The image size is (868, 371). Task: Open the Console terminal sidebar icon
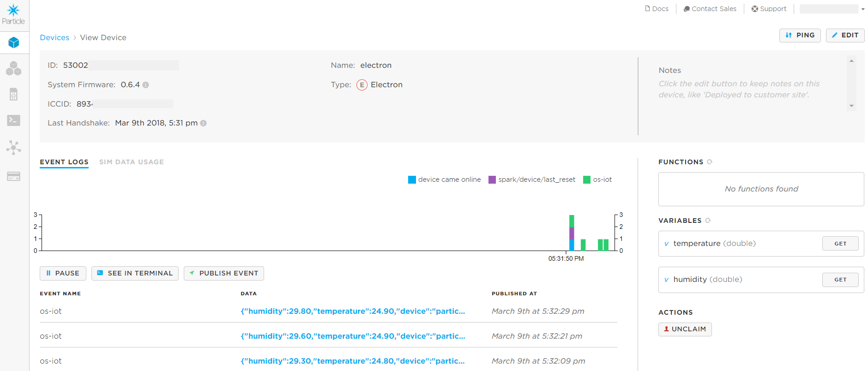14,120
